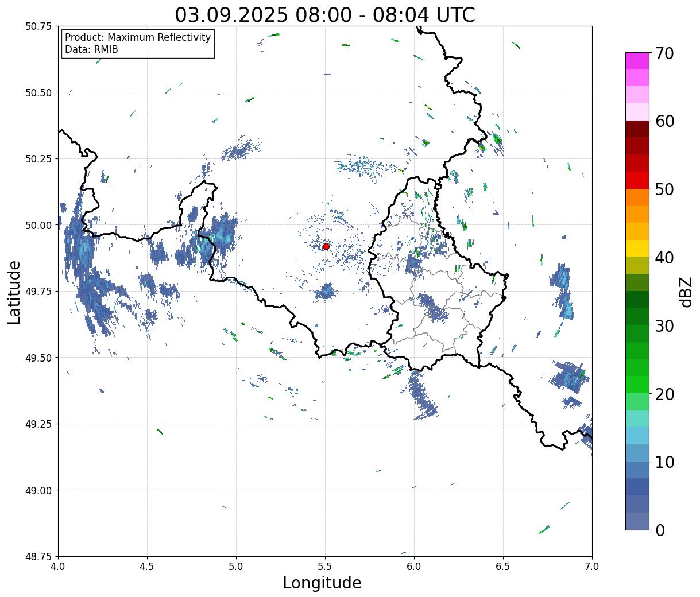The width and height of the screenshot is (700, 597).
Task: Click the colorbar tick label 10
Action: coord(664,462)
